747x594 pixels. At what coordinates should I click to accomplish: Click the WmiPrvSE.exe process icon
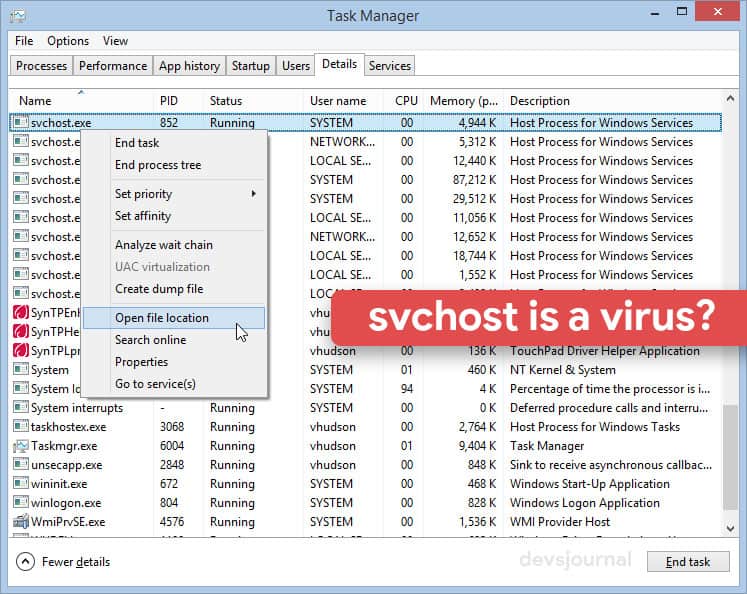[x=20, y=522]
